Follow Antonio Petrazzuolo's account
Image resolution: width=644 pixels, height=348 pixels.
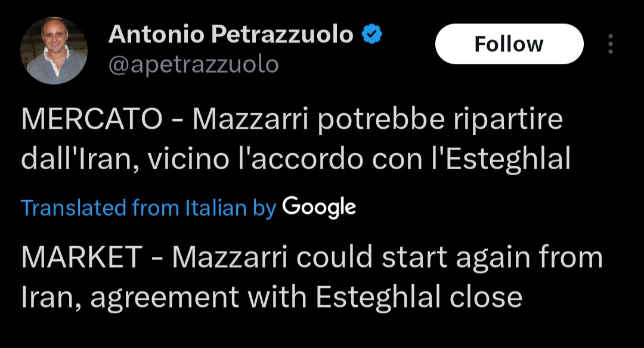(x=509, y=44)
